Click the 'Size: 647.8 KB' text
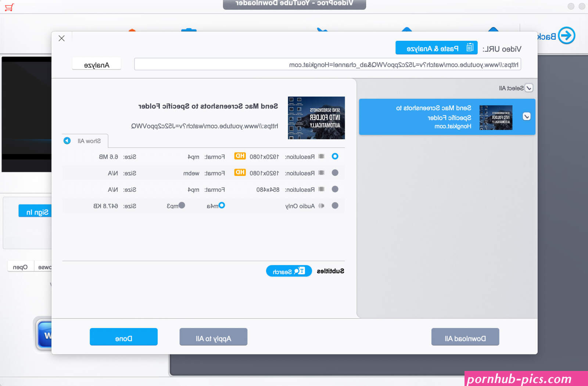Viewport: 588px width, 386px height. [x=115, y=206]
